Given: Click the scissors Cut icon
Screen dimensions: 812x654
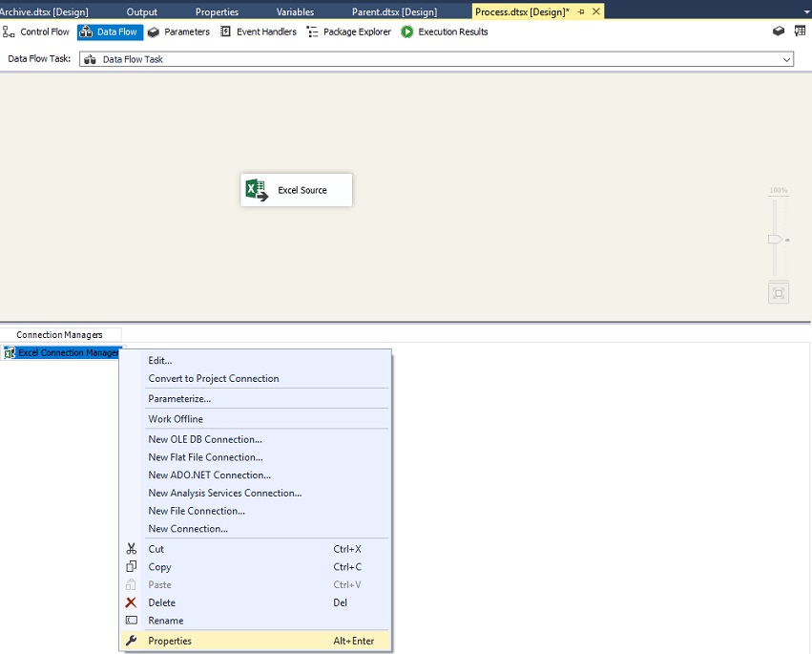Looking at the screenshot, I should pyautogui.click(x=132, y=549).
